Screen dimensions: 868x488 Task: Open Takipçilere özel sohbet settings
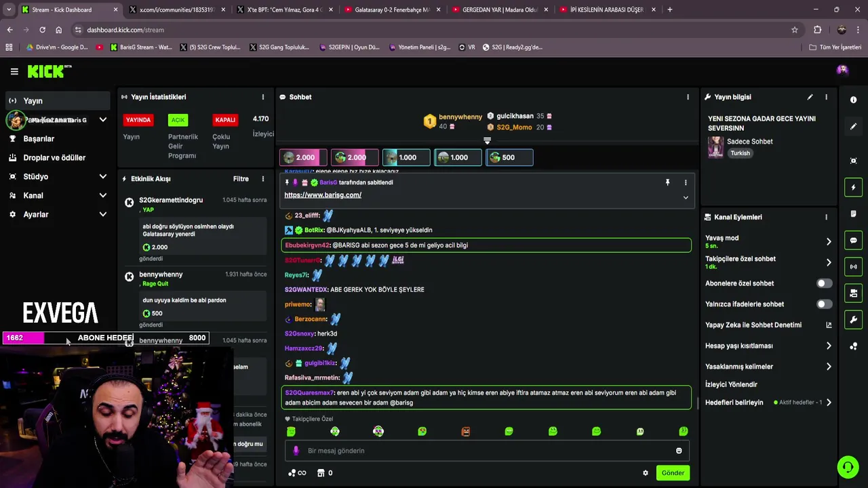pos(768,262)
